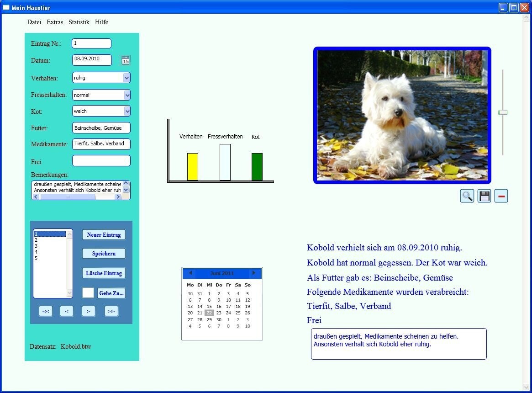This screenshot has width=532, height=393.
Task: Select day 31 in the first calendar row
Action: tap(200, 293)
